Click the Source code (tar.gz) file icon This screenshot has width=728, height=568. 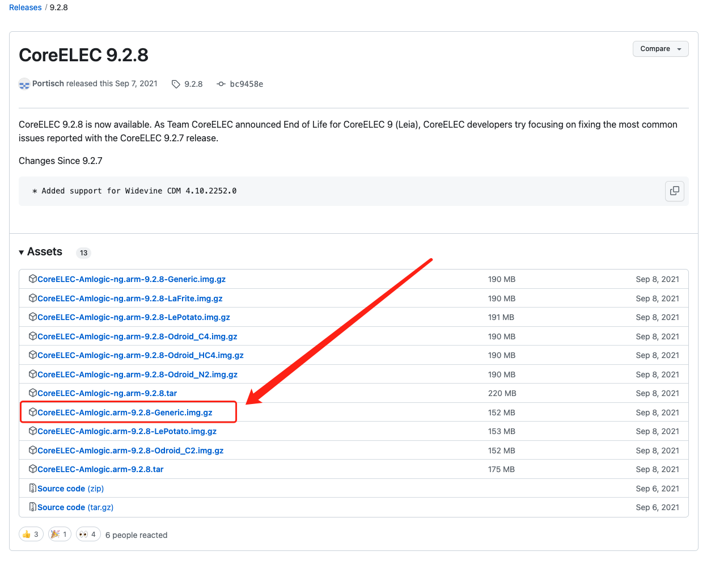[33, 507]
